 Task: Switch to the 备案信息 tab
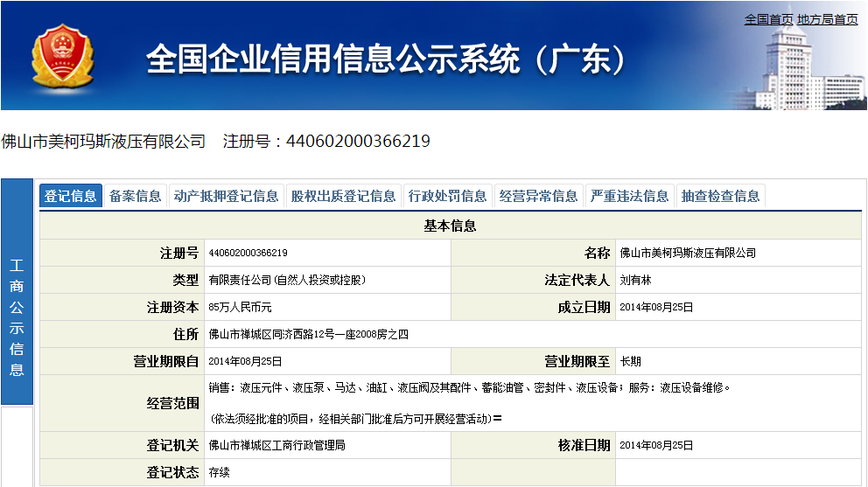[x=136, y=196]
